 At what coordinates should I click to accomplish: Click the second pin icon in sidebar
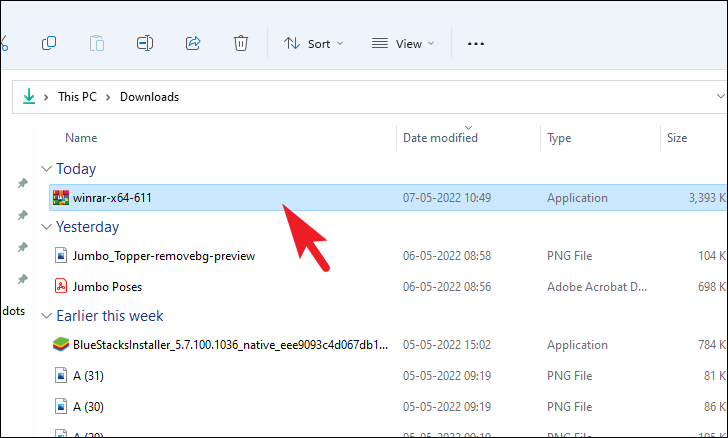point(22,215)
